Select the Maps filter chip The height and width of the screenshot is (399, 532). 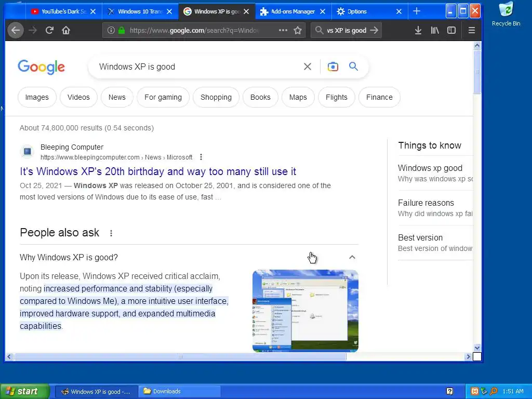298,97
